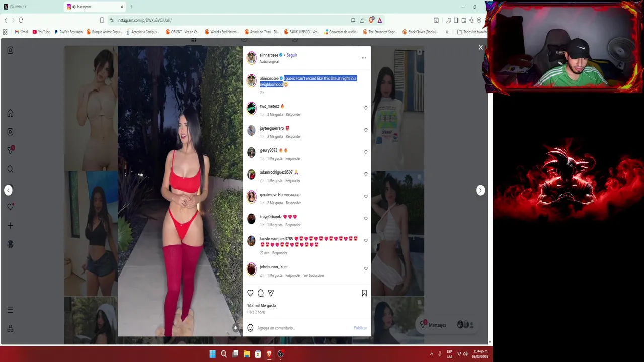The width and height of the screenshot is (644, 362).
Task: Like the comment by adamrodriguez8507
Action: pos(366,174)
